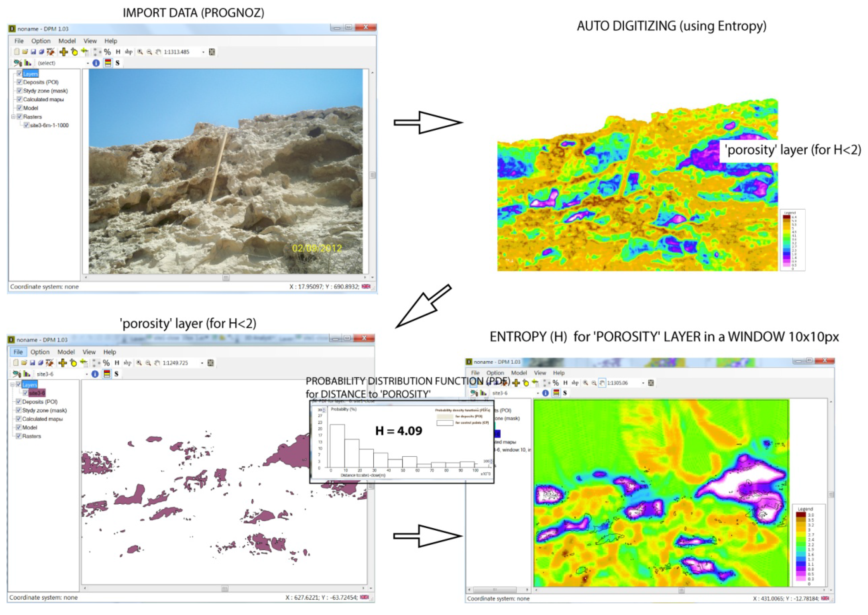The height and width of the screenshot is (615, 868).
Task: Collapse the Rasters tree node above site3-6m-1-1000
Action: click(13, 117)
